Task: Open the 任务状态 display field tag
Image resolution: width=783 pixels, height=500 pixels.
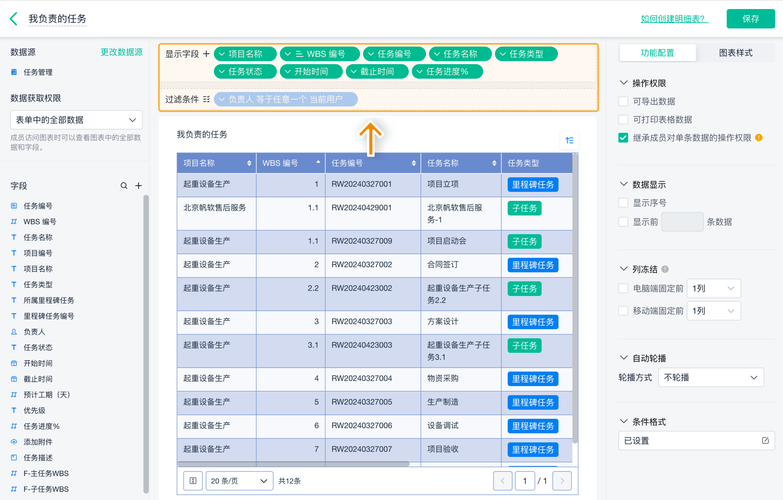Action: [x=245, y=71]
